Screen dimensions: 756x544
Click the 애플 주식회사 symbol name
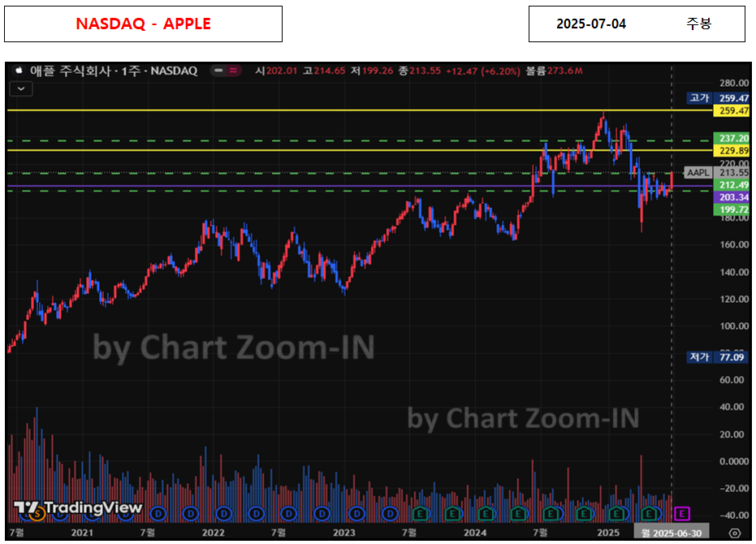coord(71,71)
